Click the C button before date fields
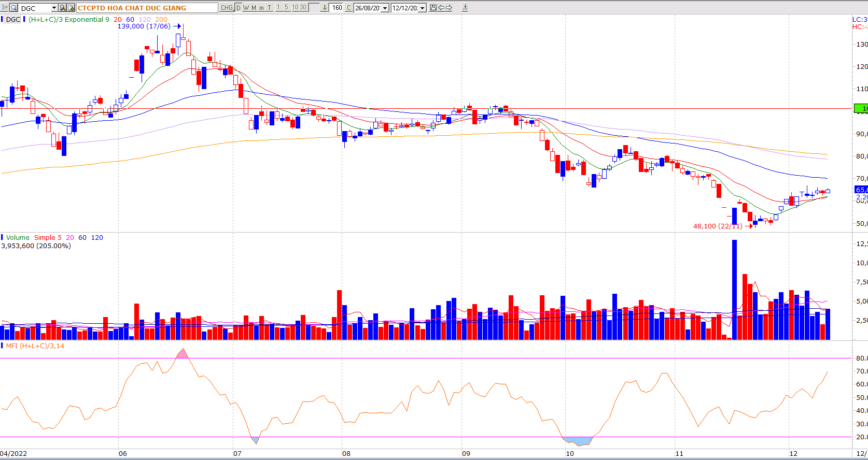The image size is (868, 460). (348, 8)
